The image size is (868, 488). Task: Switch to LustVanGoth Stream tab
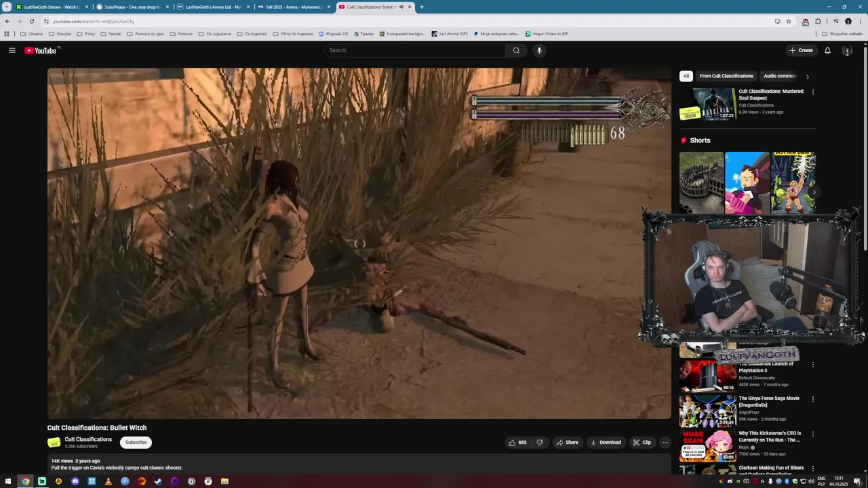coord(52,7)
